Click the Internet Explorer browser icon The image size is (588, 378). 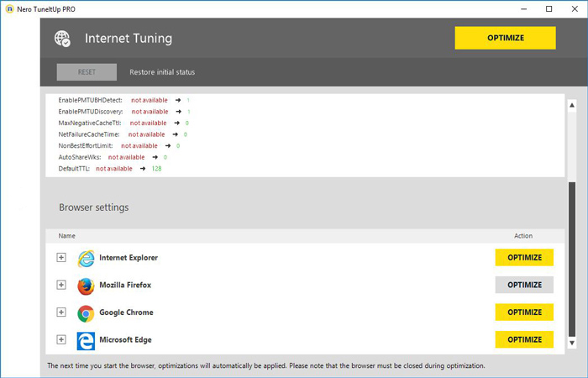86,258
